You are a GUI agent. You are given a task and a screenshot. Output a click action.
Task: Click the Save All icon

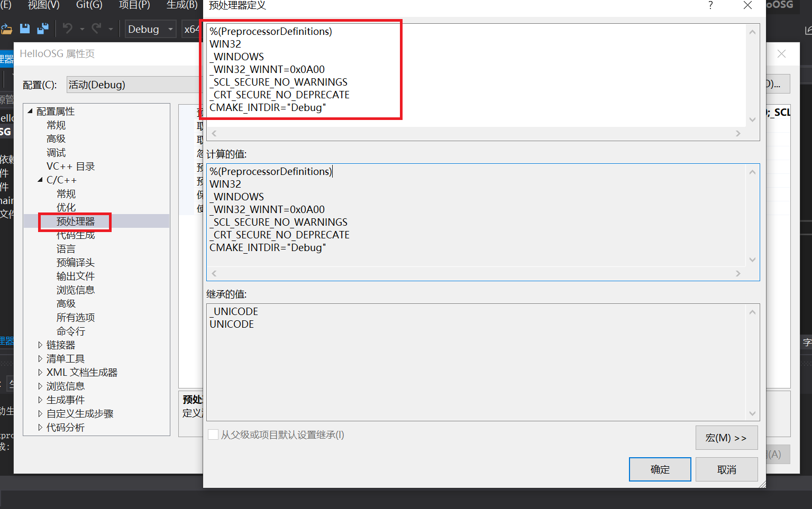click(44, 29)
